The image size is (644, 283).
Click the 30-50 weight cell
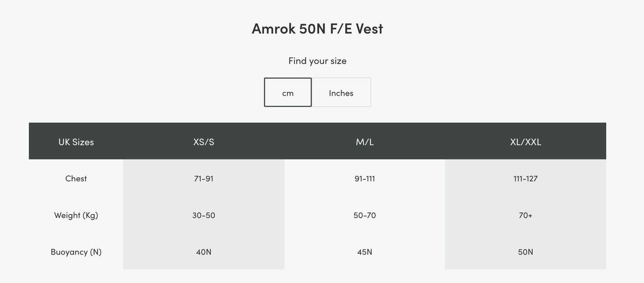pyautogui.click(x=204, y=215)
